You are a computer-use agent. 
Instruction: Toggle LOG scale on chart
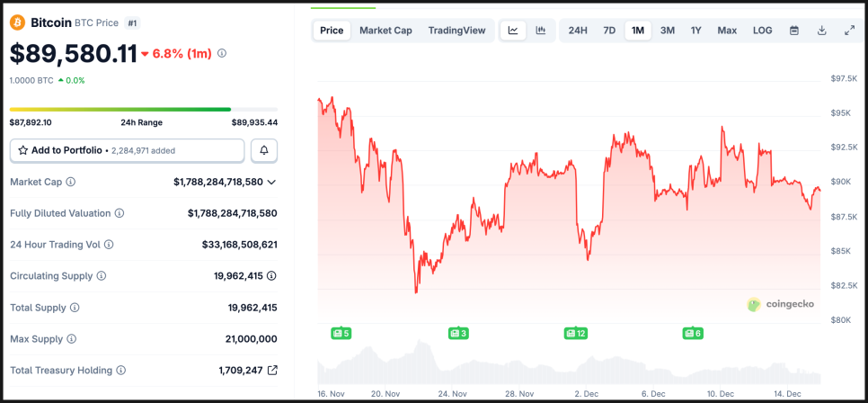point(762,31)
